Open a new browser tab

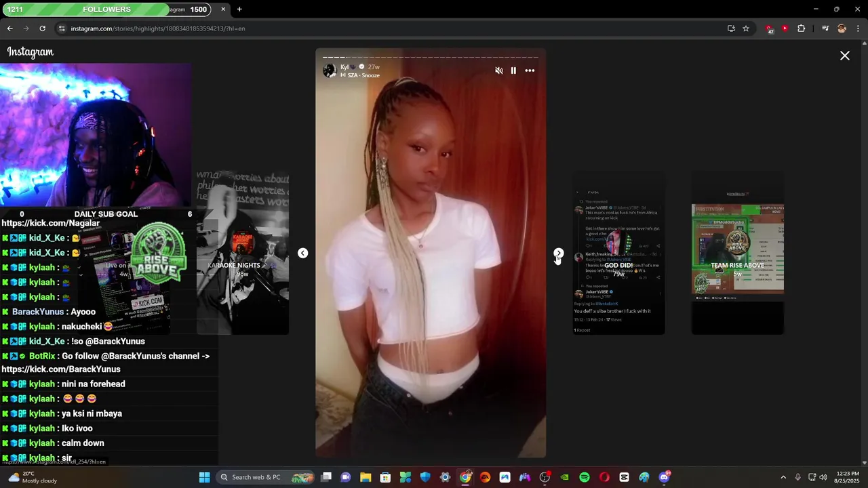pyautogui.click(x=239, y=9)
